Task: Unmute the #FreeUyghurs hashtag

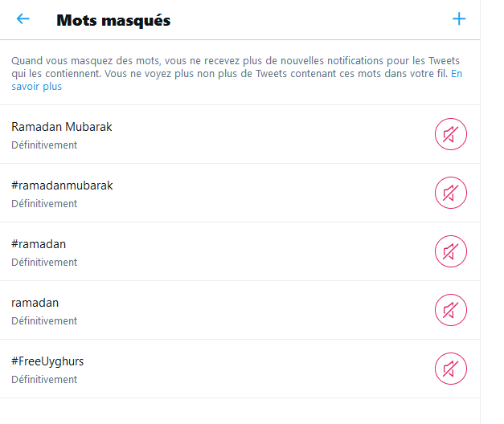Action: coord(451,369)
